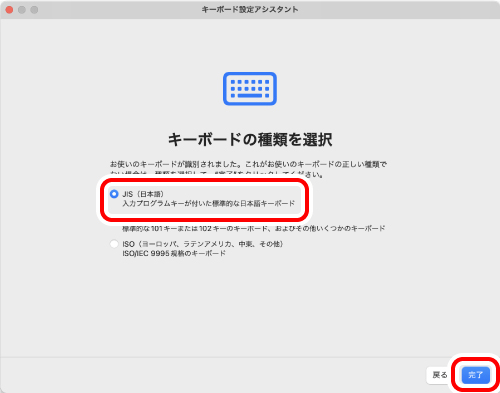Click the empty area left of 戻る
The width and height of the screenshot is (500, 393).
(x=213, y=375)
